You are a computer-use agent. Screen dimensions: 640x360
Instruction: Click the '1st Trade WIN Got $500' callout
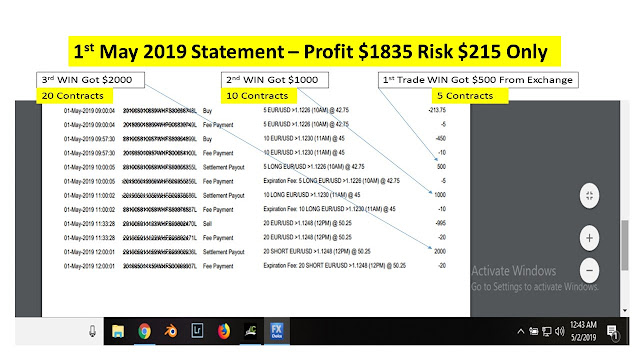478,80
